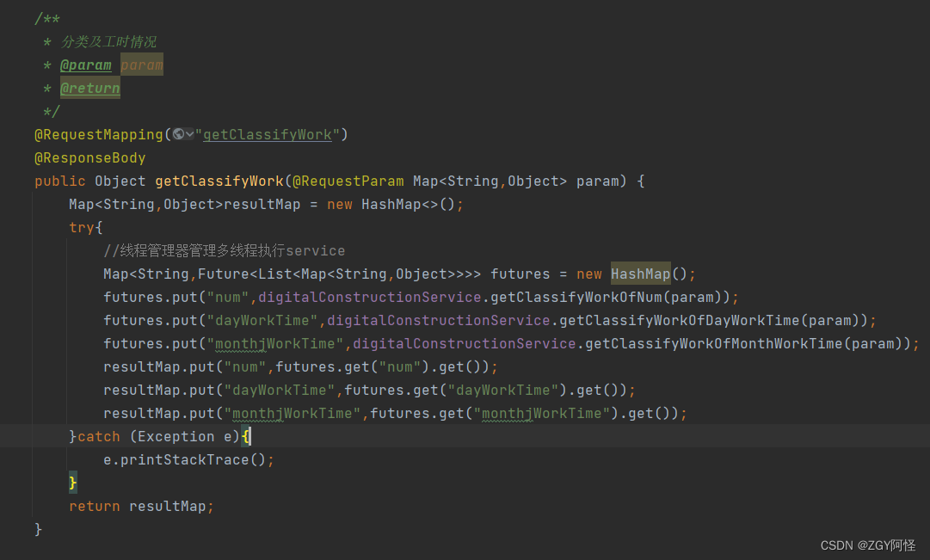930x560 pixels.
Task: Click the public keyword in the method declaration
Action: coord(60,181)
